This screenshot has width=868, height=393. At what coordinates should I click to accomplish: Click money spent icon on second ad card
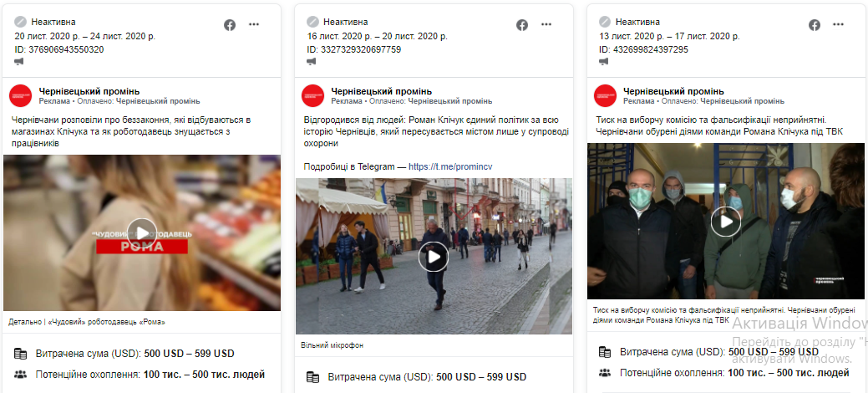tap(312, 377)
